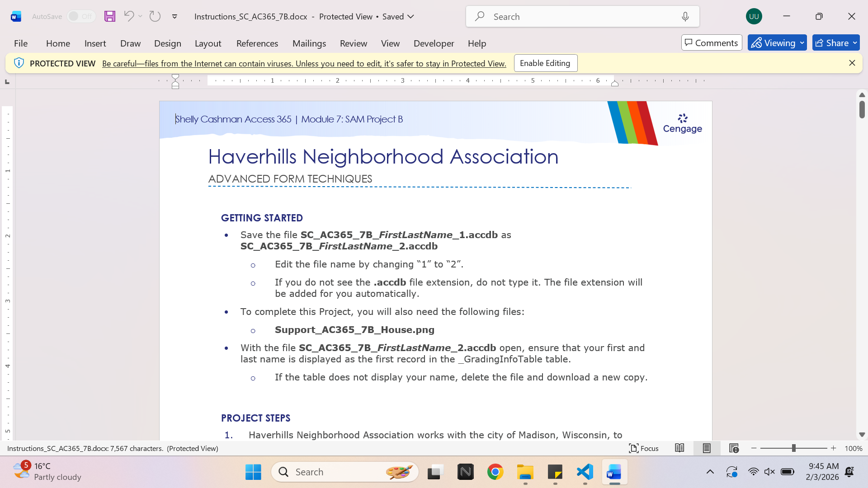Adjust the zoom slider handle
Image resolution: width=868 pixels, height=488 pixels.
(793, 448)
